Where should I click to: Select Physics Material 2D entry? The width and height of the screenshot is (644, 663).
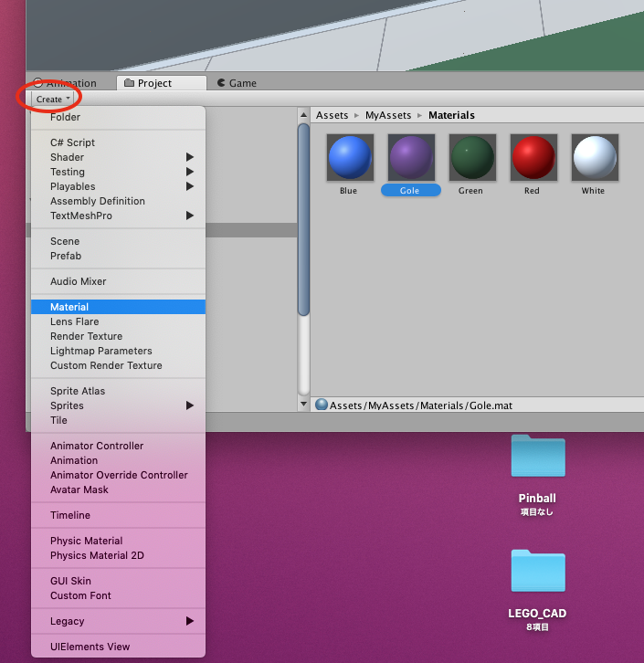coord(119,555)
